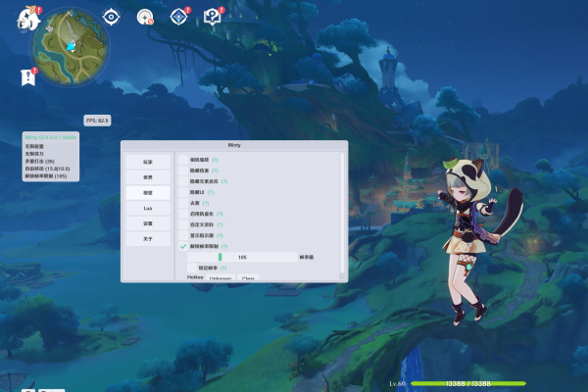Switch to the 世界 tab

(148, 177)
